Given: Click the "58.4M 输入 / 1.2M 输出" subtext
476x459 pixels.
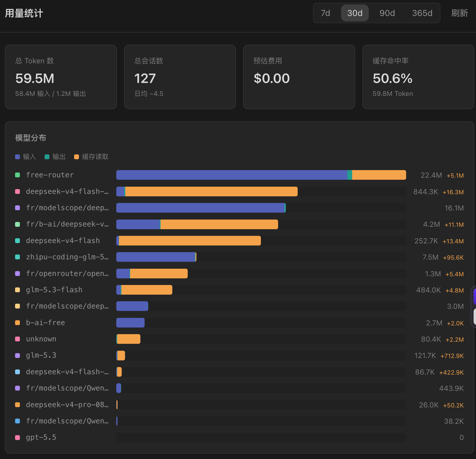Looking at the screenshot, I should pyautogui.click(x=51, y=93).
